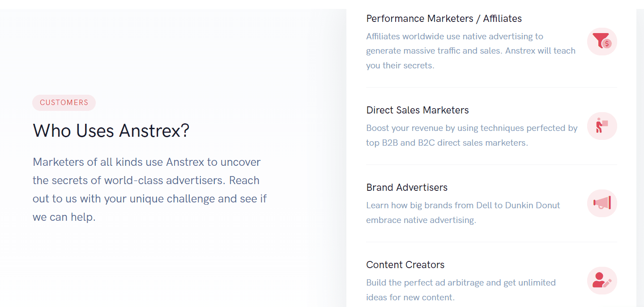
Task: Click the words we can help
Action: pyautogui.click(x=64, y=217)
